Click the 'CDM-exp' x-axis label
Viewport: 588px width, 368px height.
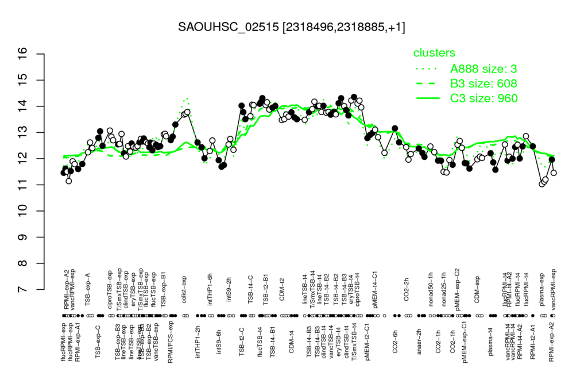(477, 289)
